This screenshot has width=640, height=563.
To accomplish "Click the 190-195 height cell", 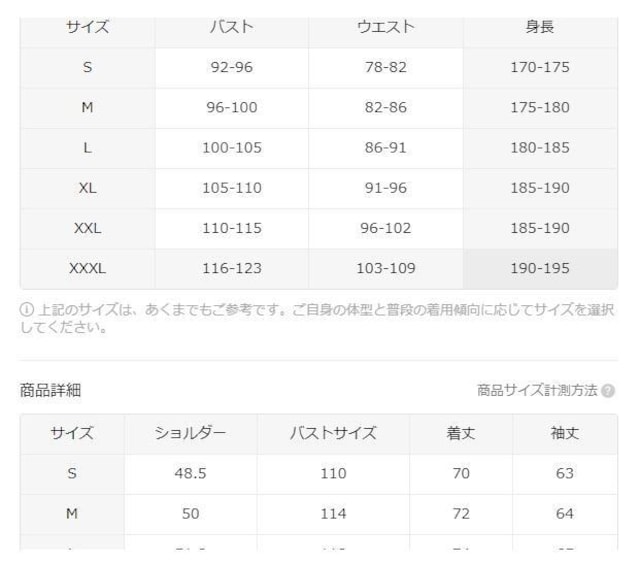I will coord(540,269).
